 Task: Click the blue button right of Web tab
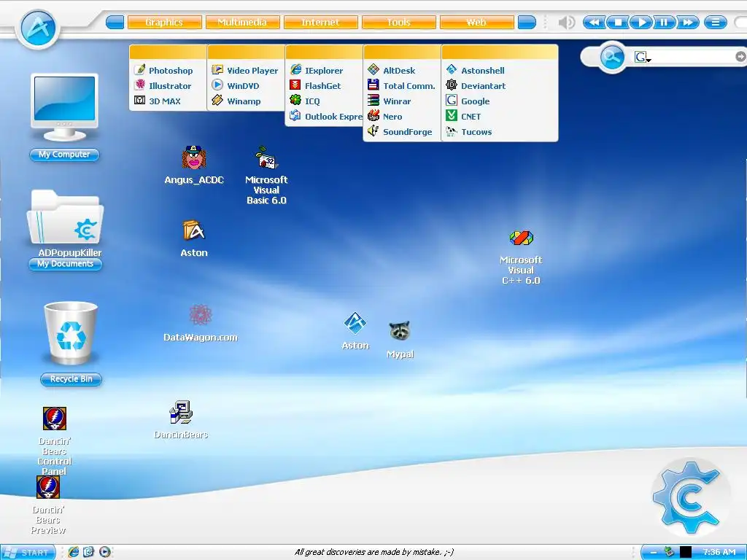[527, 23]
